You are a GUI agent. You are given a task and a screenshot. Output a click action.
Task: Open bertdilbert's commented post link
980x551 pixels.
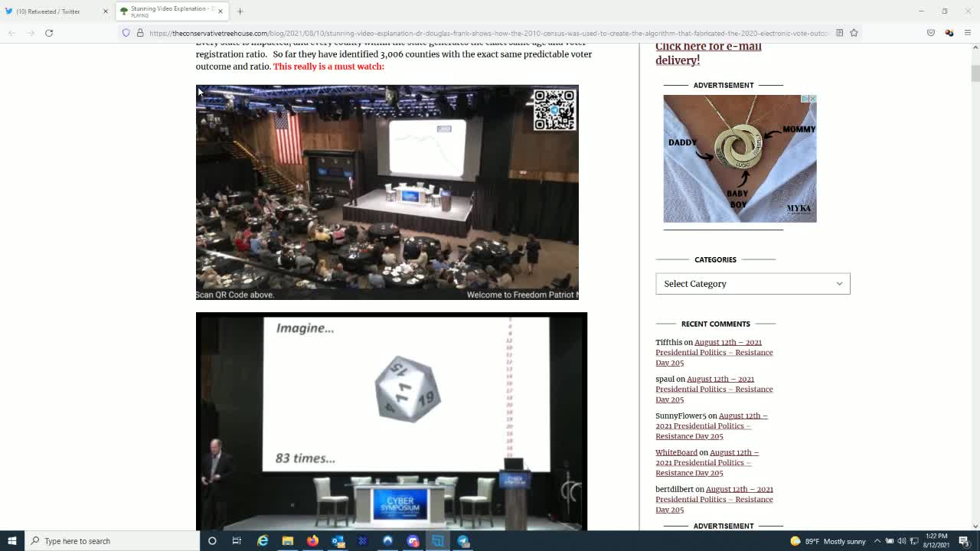tap(714, 499)
